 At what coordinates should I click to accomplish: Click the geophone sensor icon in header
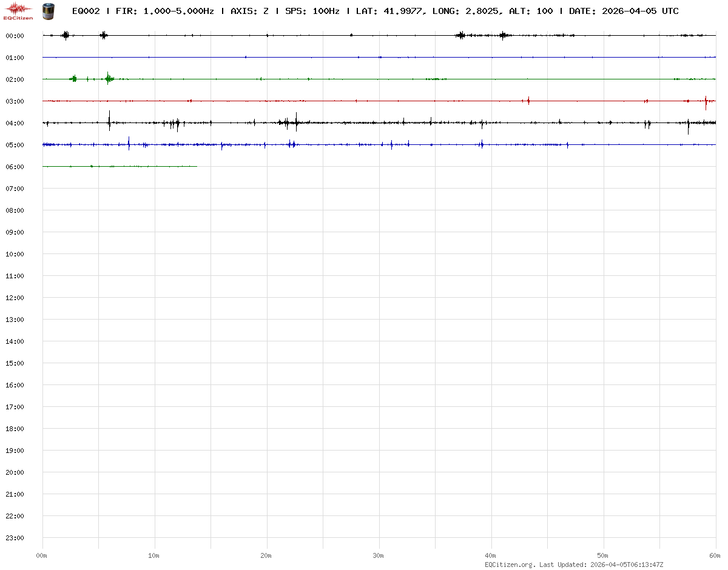pos(47,10)
